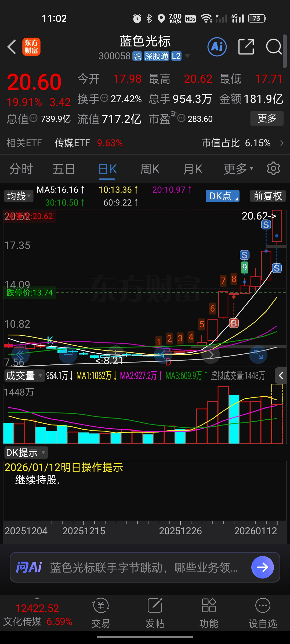Tap the green 9 sequence marker
290x644 pixels.
[245, 267]
